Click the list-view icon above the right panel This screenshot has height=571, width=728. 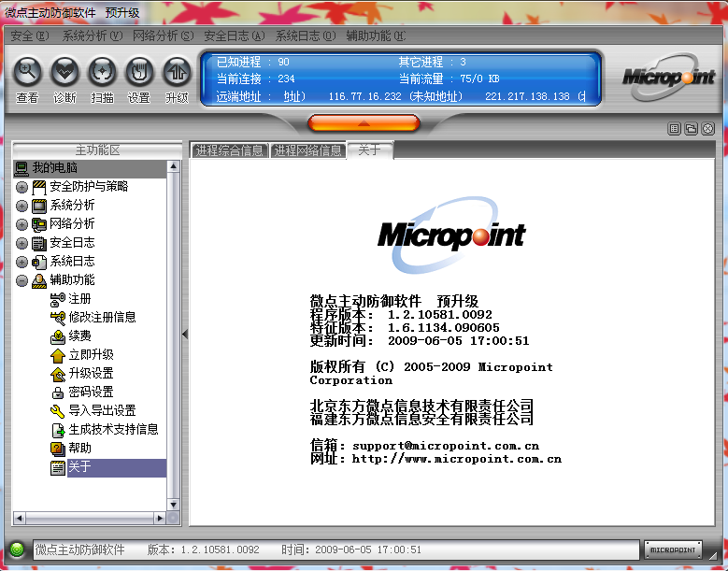(674, 129)
